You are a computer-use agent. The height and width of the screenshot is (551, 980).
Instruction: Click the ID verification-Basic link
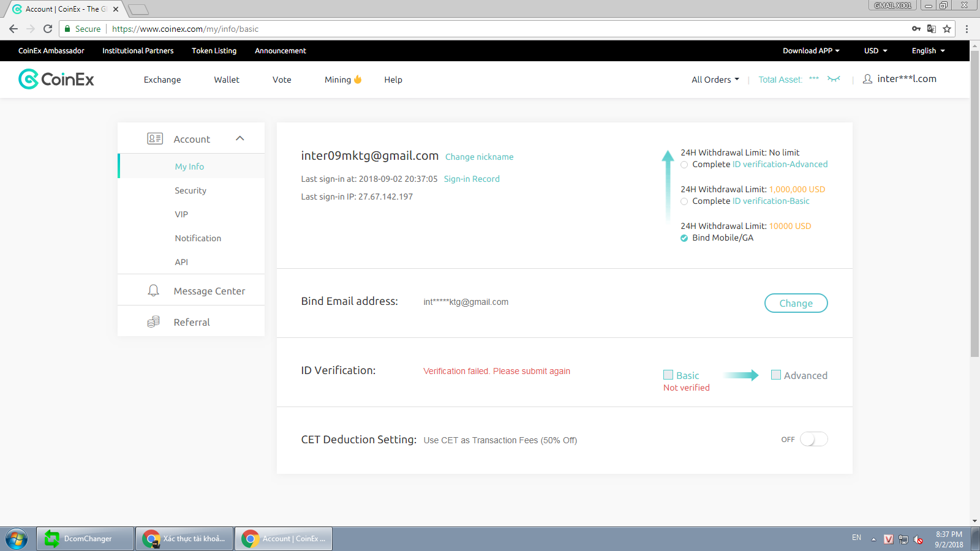pos(771,201)
